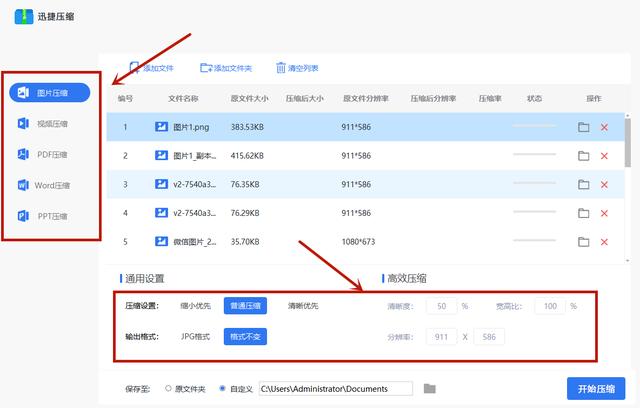Select the 1080*673 resolution cell
Image resolution: width=640 pixels, height=408 pixels.
point(358,242)
